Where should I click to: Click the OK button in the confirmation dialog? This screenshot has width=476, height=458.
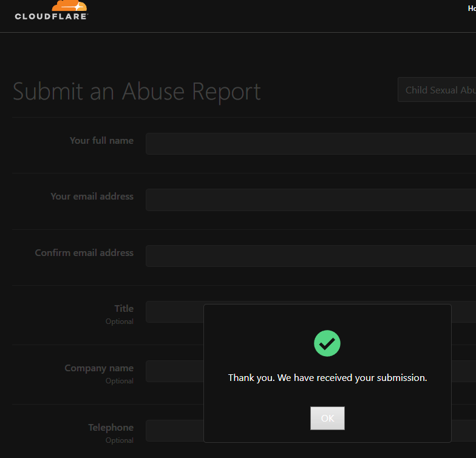(x=327, y=418)
